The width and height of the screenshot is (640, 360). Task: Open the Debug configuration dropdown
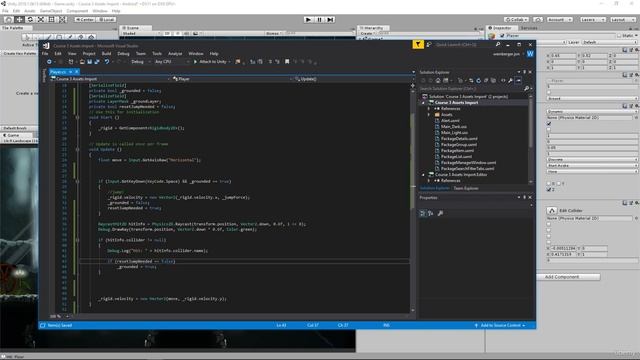pyautogui.click(x=140, y=62)
